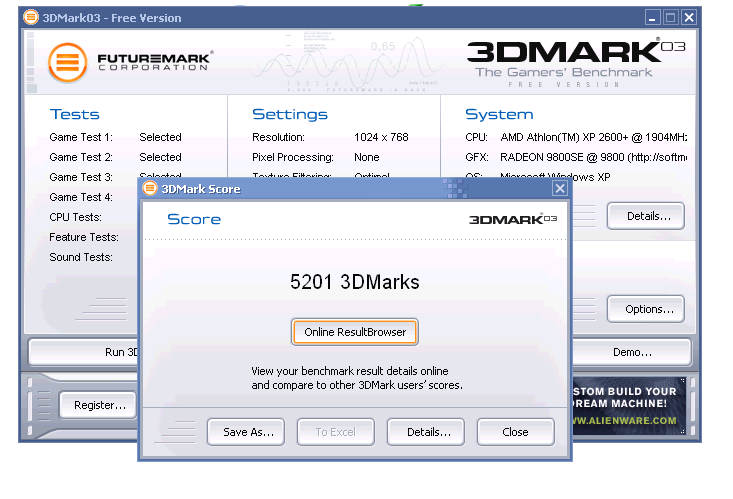
Task: Click the 3DMark Score dialog title icon
Action: click(x=150, y=188)
